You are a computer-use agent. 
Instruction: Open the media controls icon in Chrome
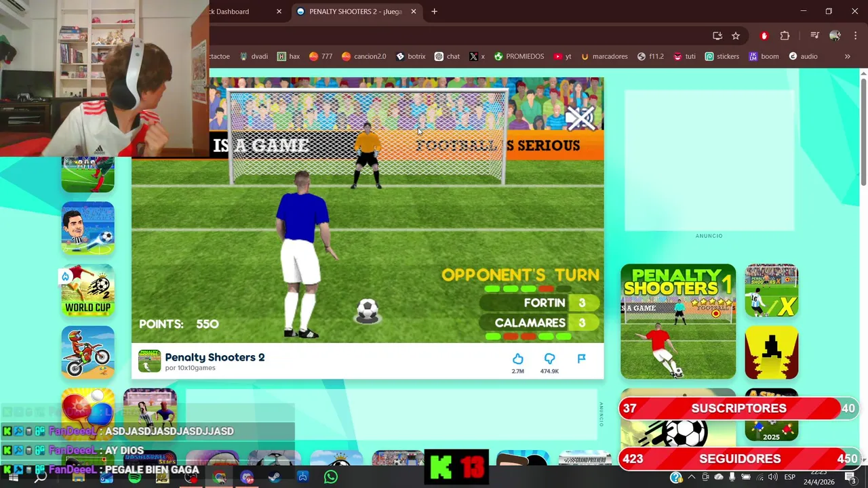[815, 36]
